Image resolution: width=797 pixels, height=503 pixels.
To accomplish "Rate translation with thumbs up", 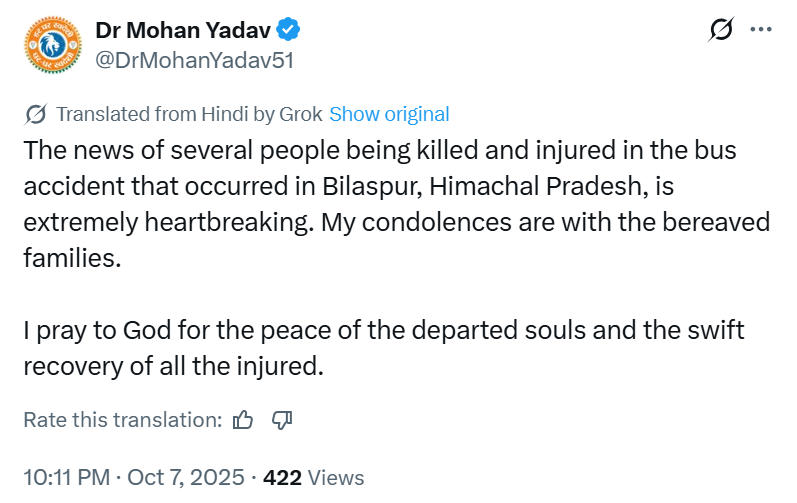I will [x=242, y=420].
